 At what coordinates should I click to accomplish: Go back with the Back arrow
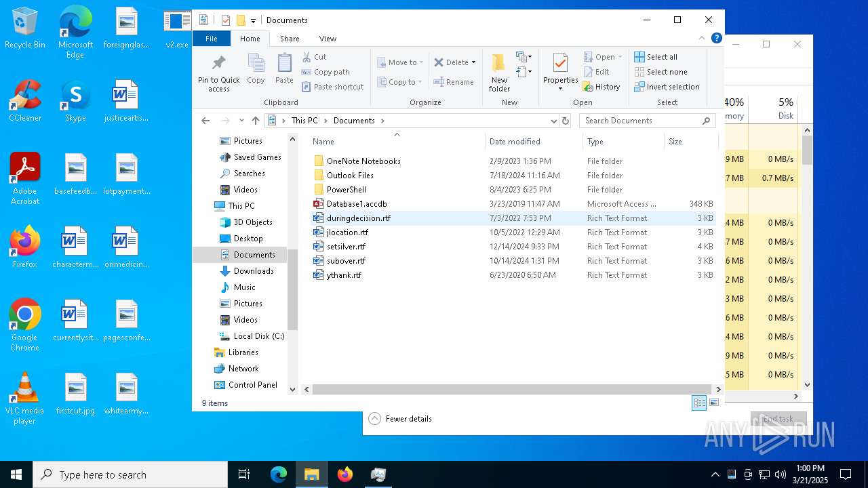coord(205,121)
